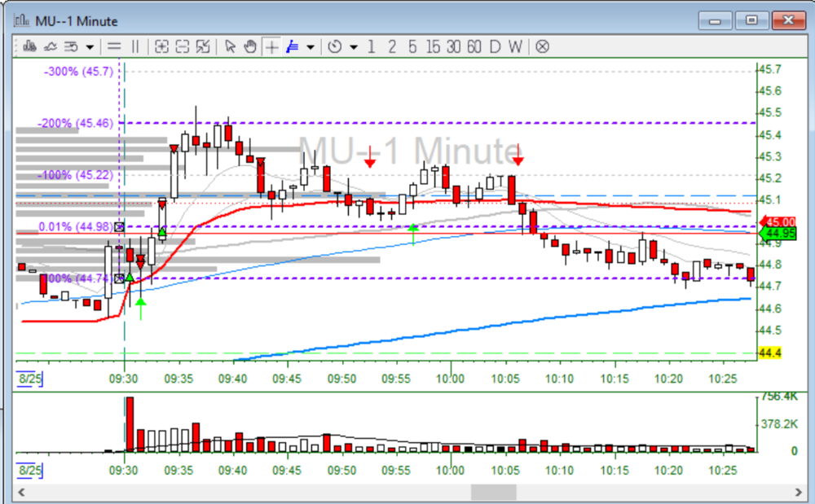Viewport: 815px width, 504px height.
Task: Switch to the Weekly (W) timeframe
Action: click(x=514, y=47)
